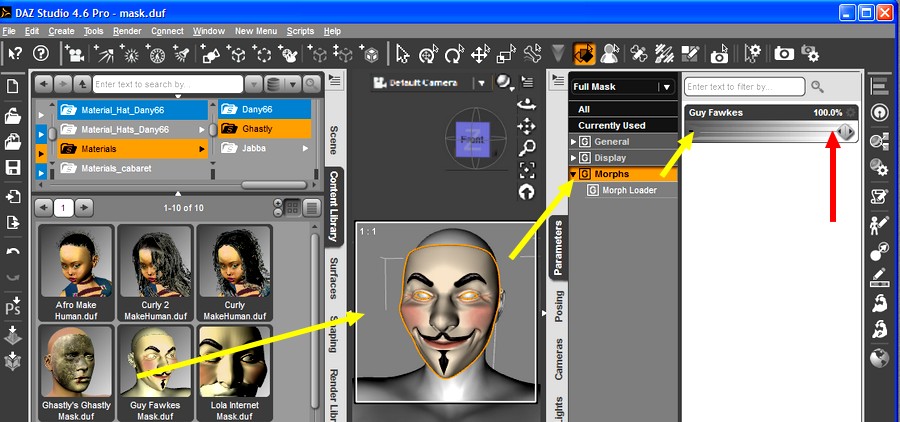This screenshot has height=422, width=900.
Task: Open the Spot Render camera tool
Action: point(719,54)
